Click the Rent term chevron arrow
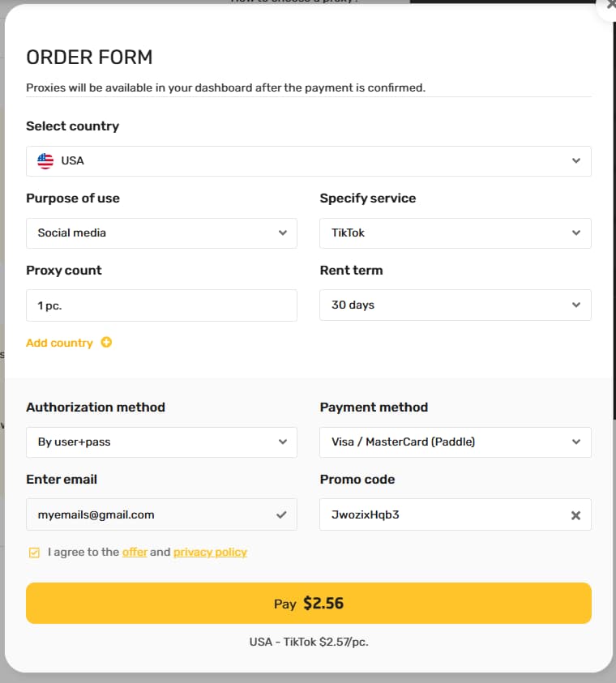This screenshot has width=616, height=683. click(575, 305)
